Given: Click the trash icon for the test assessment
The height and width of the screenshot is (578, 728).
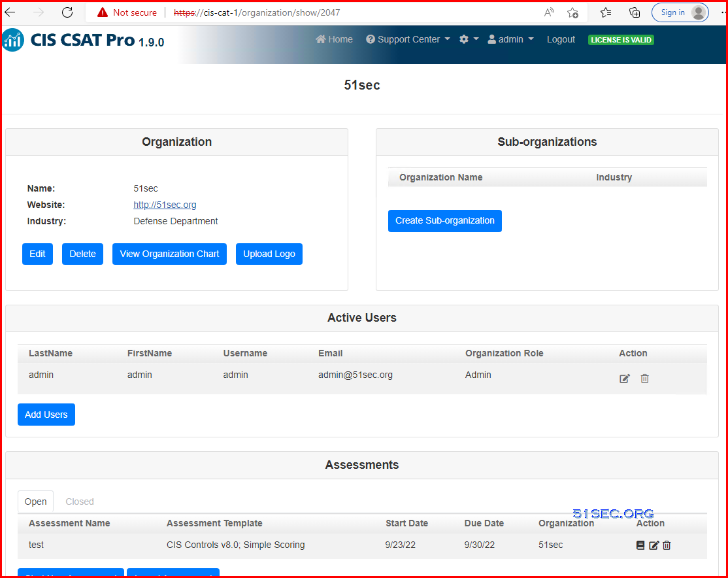Looking at the screenshot, I should (667, 545).
